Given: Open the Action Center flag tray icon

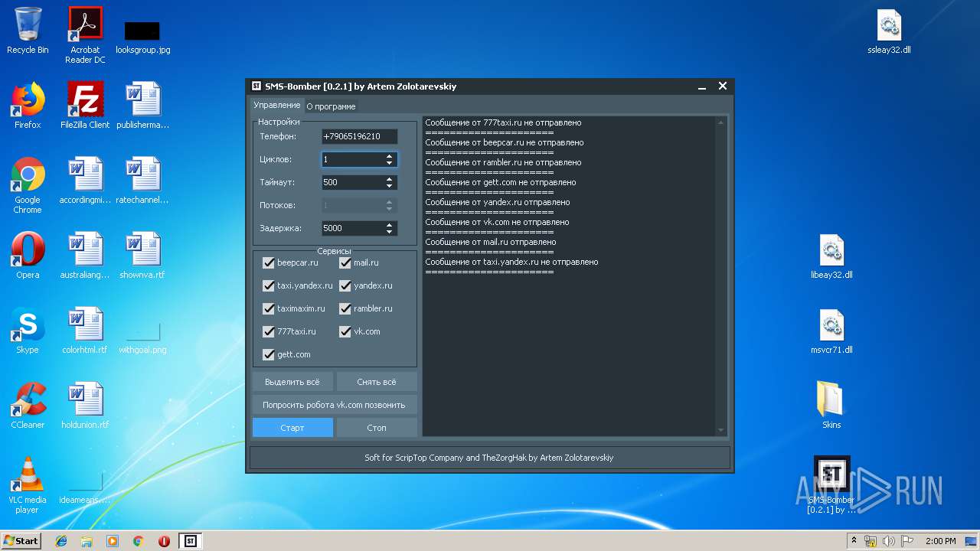Looking at the screenshot, I should tap(907, 541).
